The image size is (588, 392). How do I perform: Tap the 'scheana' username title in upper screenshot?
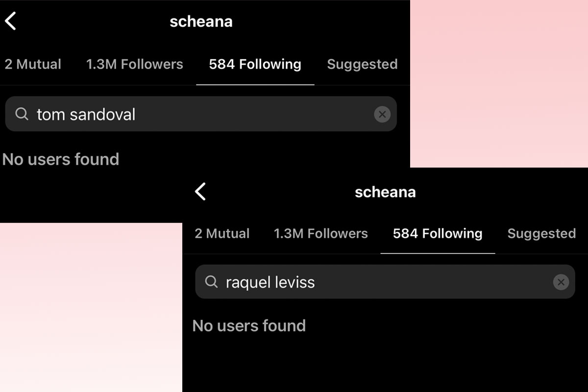pos(201,22)
